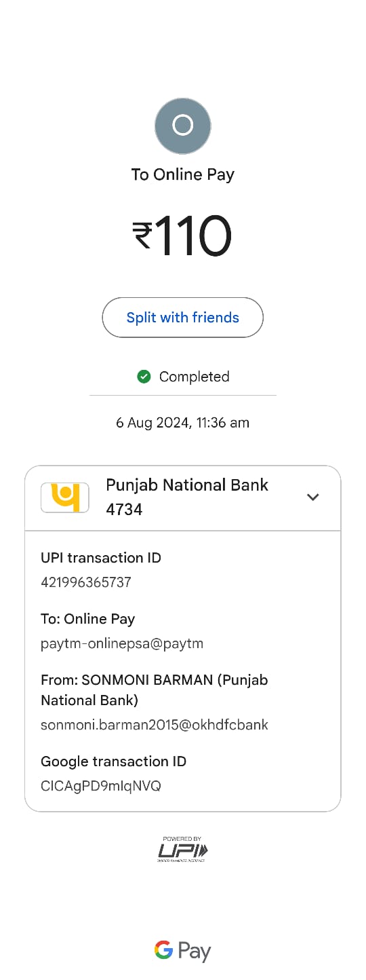Click the Powered by UPI logo
This screenshot has height=980, width=366.
[x=183, y=850]
